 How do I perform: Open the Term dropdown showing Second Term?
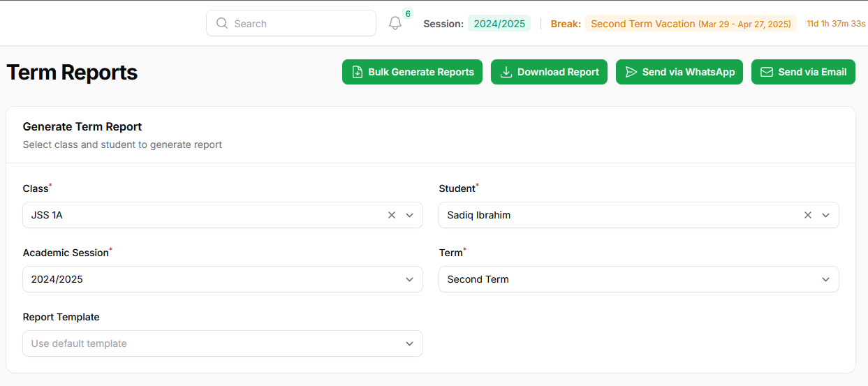[638, 279]
